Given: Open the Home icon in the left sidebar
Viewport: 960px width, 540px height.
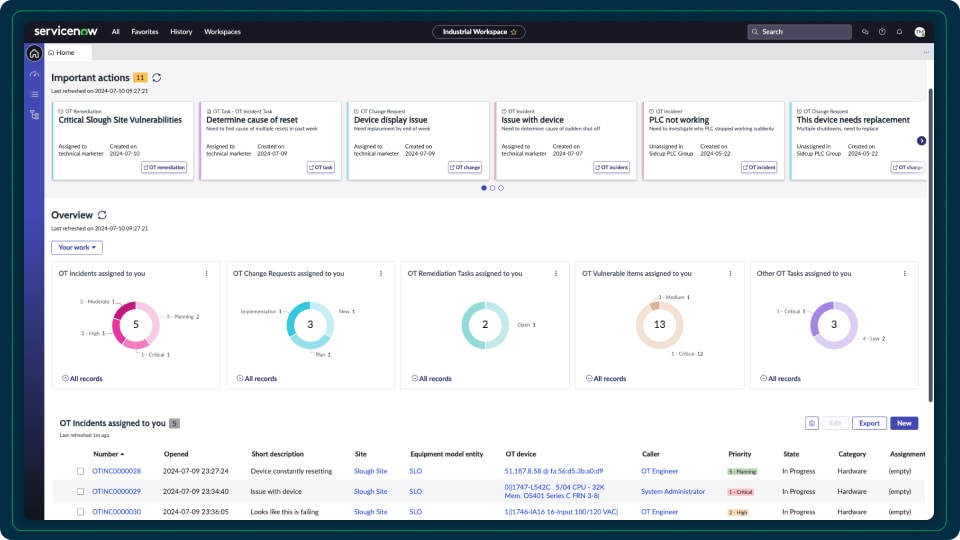Looking at the screenshot, I should pos(34,53).
